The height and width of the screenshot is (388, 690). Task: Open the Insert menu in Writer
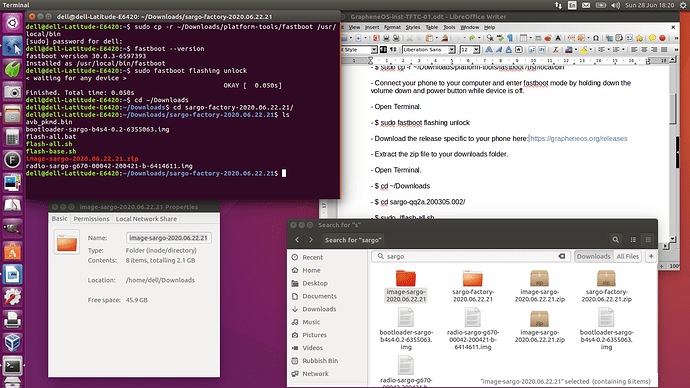coord(372,27)
